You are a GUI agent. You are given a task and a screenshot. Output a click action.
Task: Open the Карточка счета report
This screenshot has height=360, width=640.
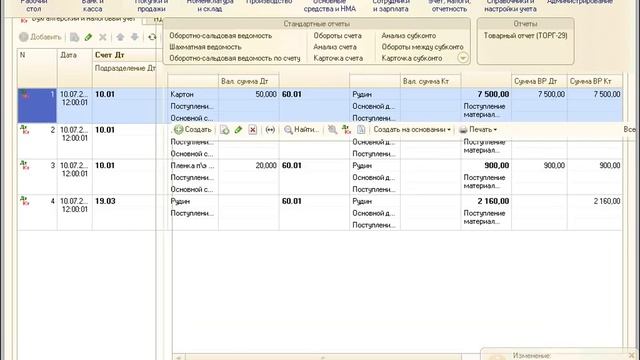pyautogui.click(x=338, y=58)
